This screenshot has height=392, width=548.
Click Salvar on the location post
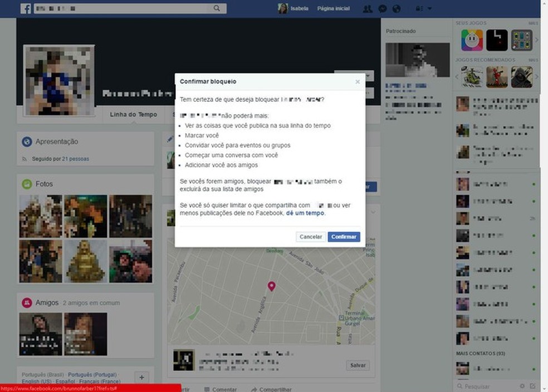358,365
